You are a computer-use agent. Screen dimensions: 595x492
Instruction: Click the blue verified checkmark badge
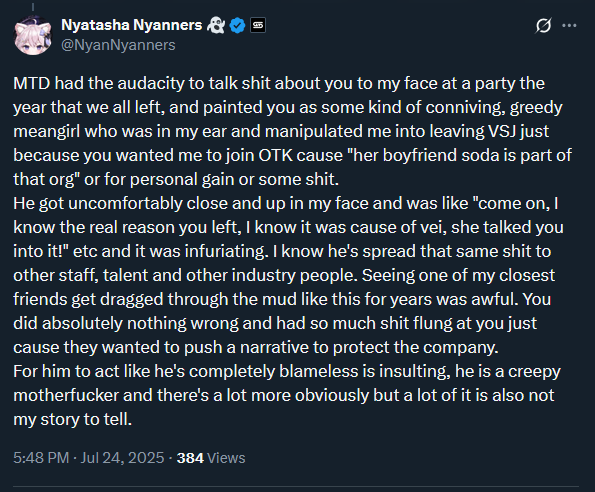[238, 25]
